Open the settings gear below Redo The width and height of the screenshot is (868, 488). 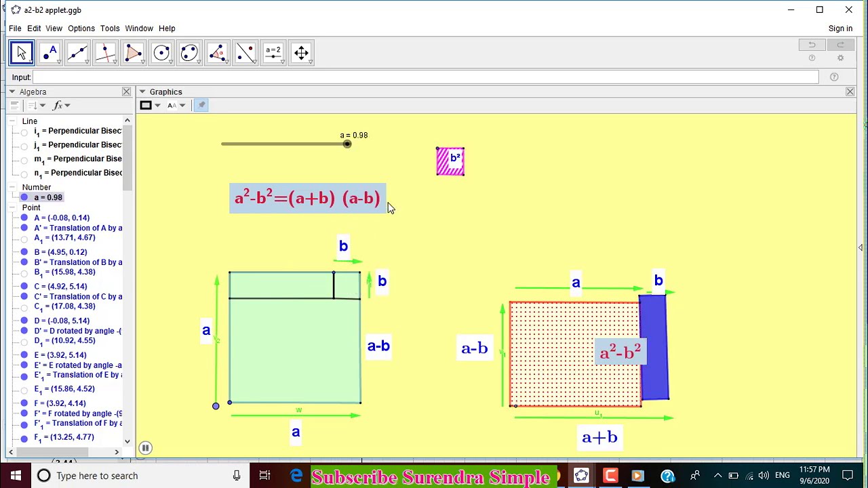[840, 58]
